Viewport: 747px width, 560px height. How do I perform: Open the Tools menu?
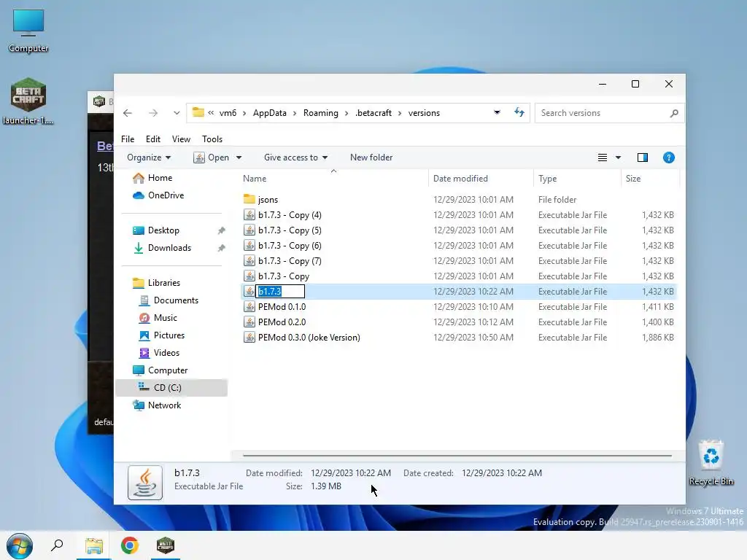212,139
